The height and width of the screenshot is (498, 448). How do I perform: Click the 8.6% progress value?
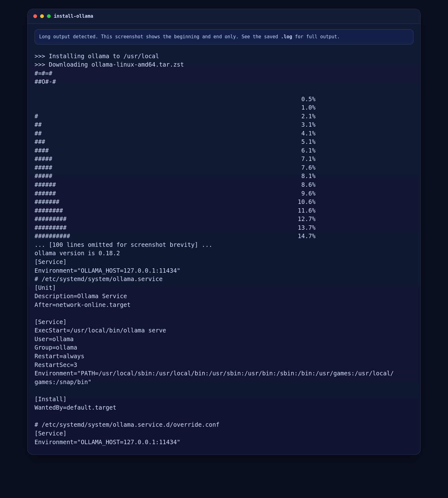point(308,185)
